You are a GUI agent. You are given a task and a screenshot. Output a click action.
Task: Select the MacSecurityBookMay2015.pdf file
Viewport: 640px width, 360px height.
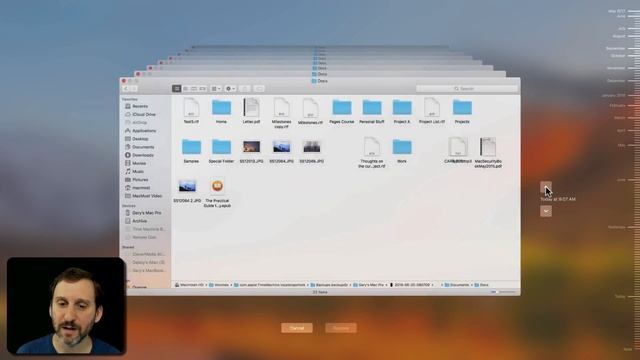point(488,153)
